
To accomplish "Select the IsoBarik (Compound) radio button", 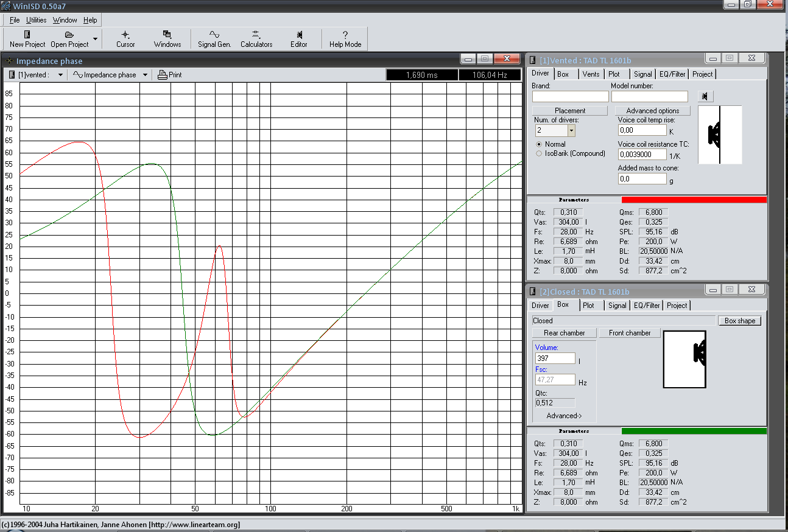I will pyautogui.click(x=539, y=153).
